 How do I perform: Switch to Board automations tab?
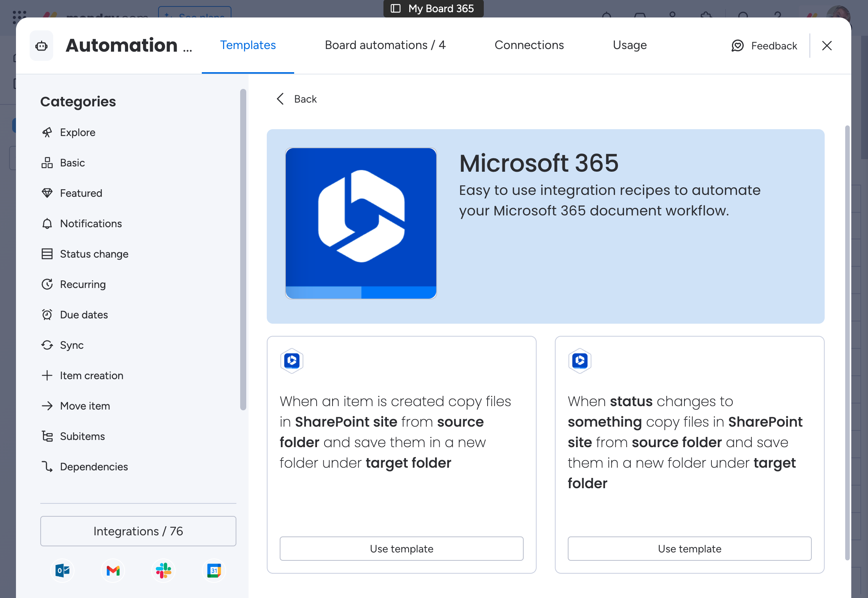(x=385, y=45)
